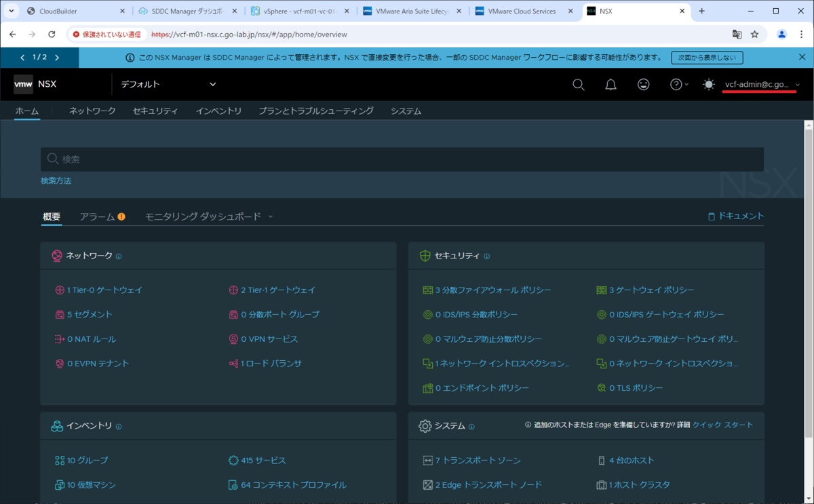814x504 pixels.
Task: Click the 検索 search input field
Action: (x=402, y=159)
